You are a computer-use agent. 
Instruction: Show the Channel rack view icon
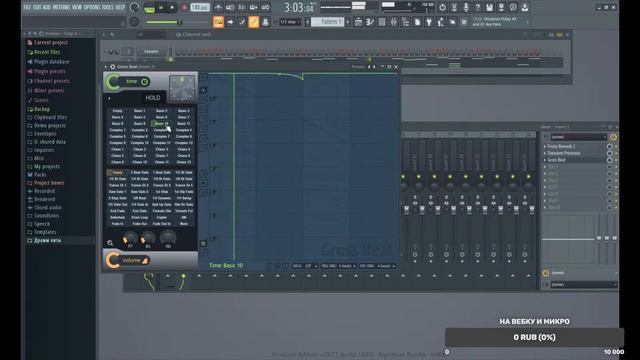pyautogui.click(x=382, y=22)
